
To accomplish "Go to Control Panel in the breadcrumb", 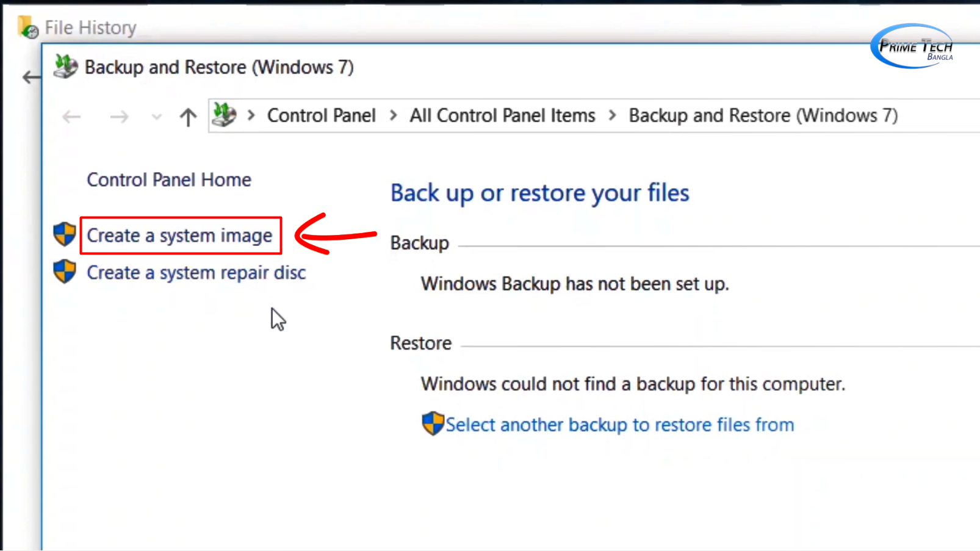I will pos(321,115).
